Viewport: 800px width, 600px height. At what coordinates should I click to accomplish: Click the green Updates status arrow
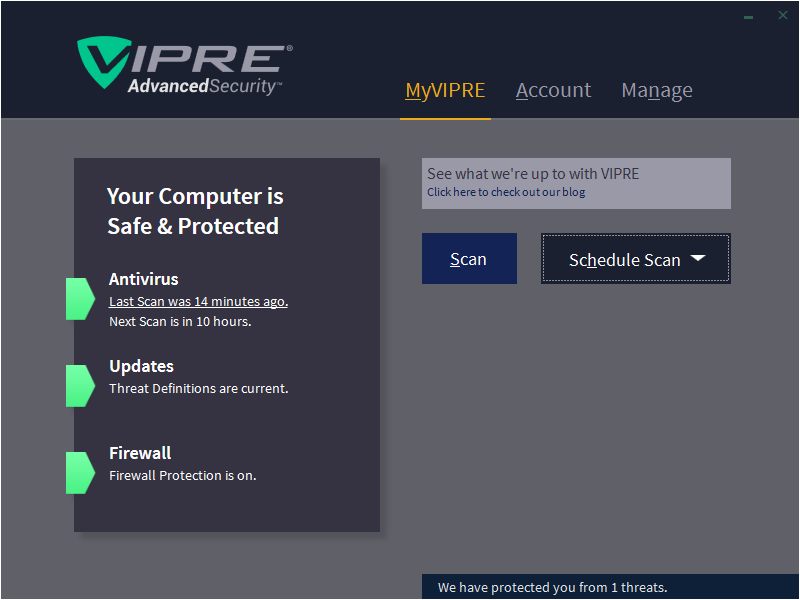[x=80, y=386]
